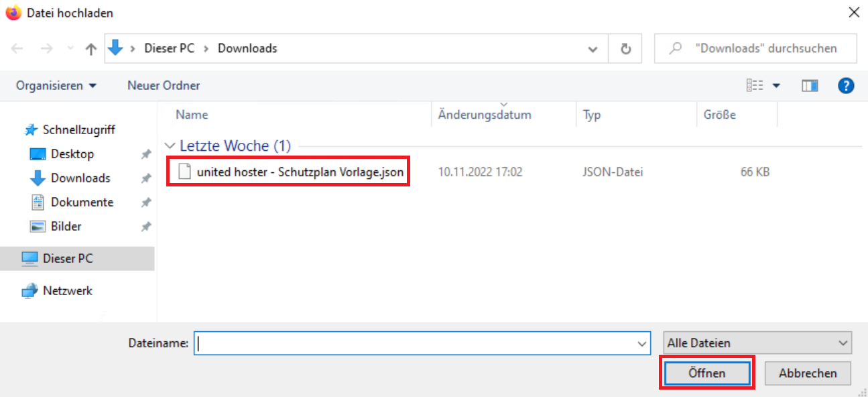Click the pin icon beside Downloads
The height and width of the screenshot is (397, 868).
(145, 178)
